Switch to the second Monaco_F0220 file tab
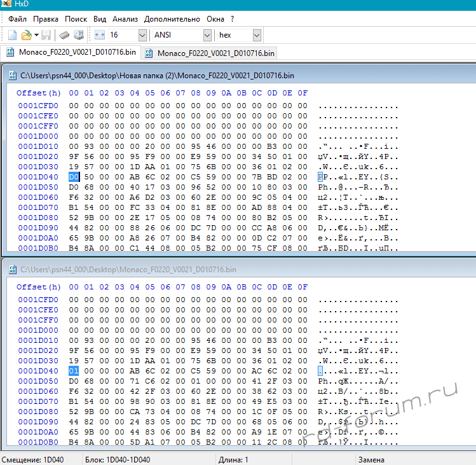 click(x=210, y=53)
